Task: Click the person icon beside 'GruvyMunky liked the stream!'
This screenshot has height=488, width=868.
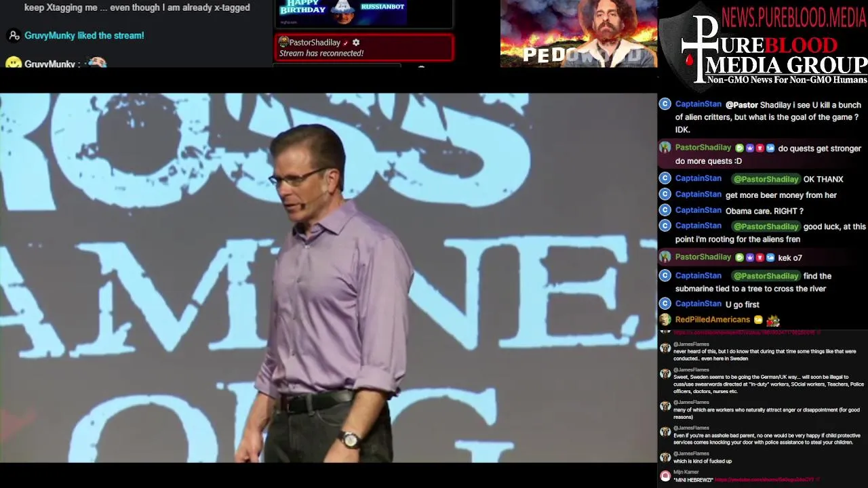Action: [14, 35]
